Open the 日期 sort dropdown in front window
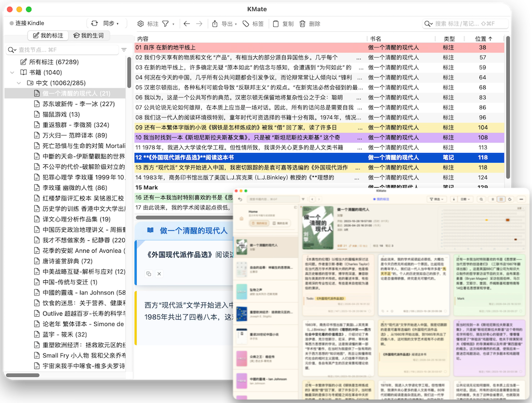532x403 pixels. (465, 199)
